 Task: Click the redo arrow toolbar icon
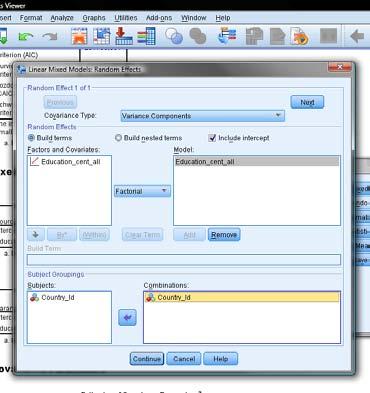[x=50, y=36]
